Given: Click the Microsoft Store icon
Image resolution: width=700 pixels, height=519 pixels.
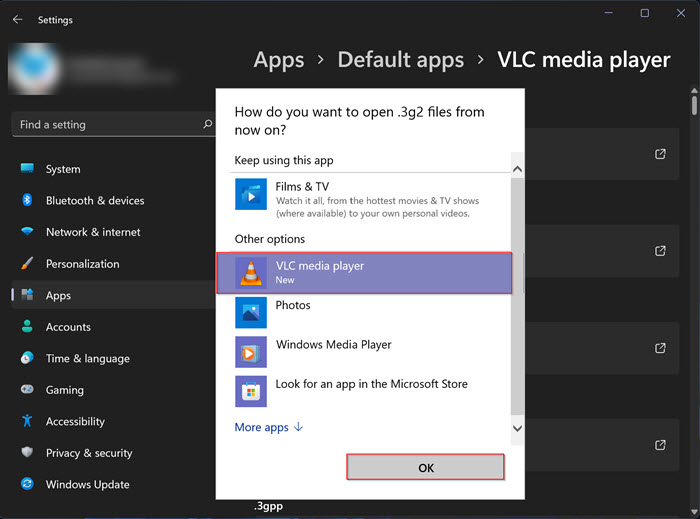Looking at the screenshot, I should [x=251, y=391].
